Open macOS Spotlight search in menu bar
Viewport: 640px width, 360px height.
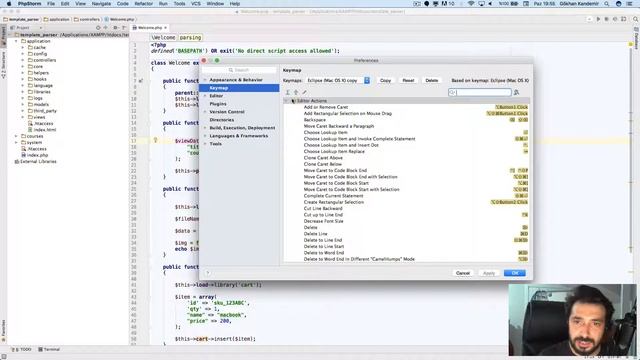click(x=607, y=4)
